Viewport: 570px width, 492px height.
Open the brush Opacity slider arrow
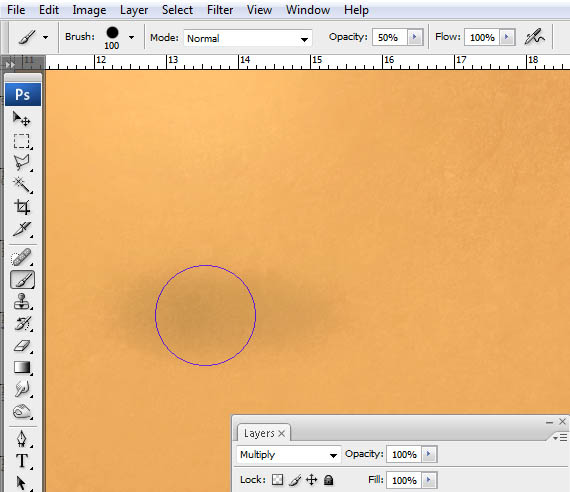click(414, 37)
